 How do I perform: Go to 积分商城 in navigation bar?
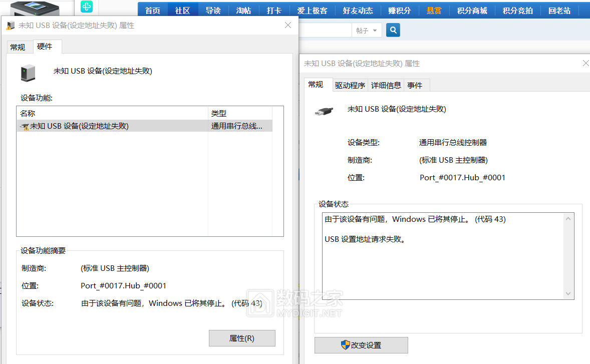point(472,11)
